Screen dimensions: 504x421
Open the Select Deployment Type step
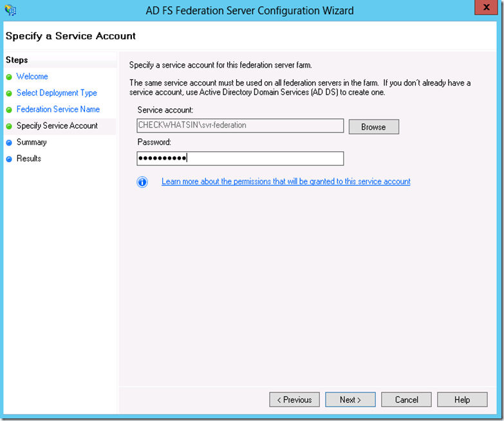coord(57,93)
